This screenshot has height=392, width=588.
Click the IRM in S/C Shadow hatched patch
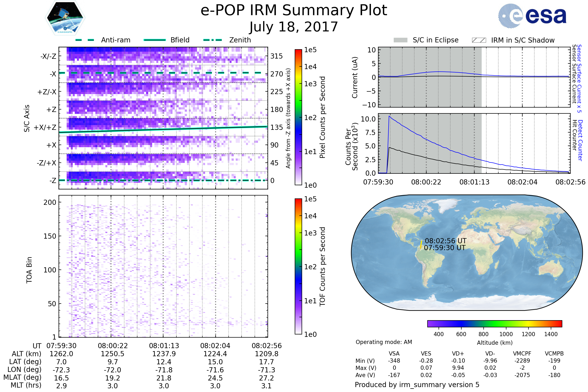pyautogui.click(x=479, y=40)
